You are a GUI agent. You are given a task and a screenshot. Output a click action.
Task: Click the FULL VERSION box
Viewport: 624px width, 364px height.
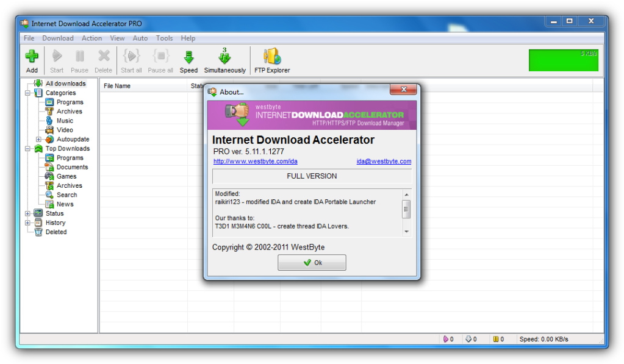pos(312,176)
